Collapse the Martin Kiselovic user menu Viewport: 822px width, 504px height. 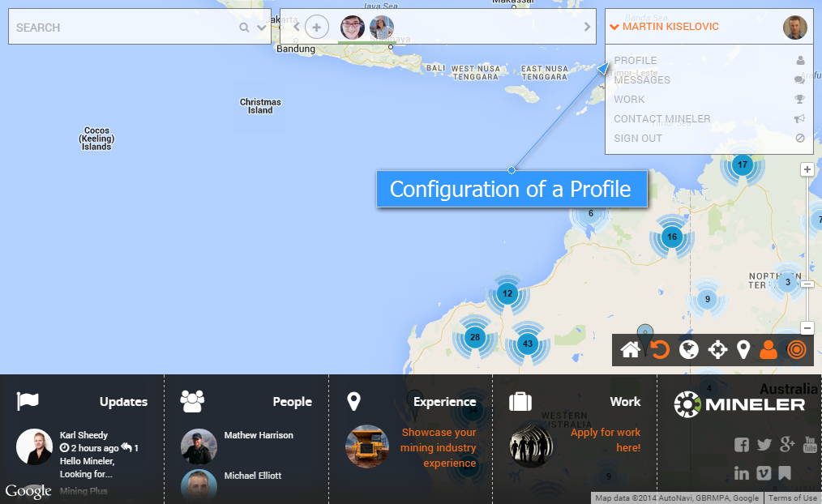coord(614,27)
